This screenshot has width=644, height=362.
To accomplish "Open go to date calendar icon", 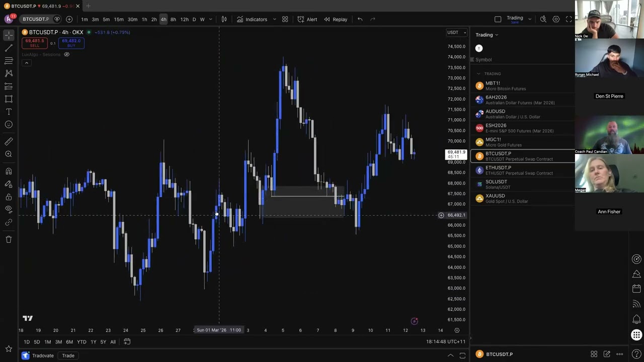I will pyautogui.click(x=127, y=342).
